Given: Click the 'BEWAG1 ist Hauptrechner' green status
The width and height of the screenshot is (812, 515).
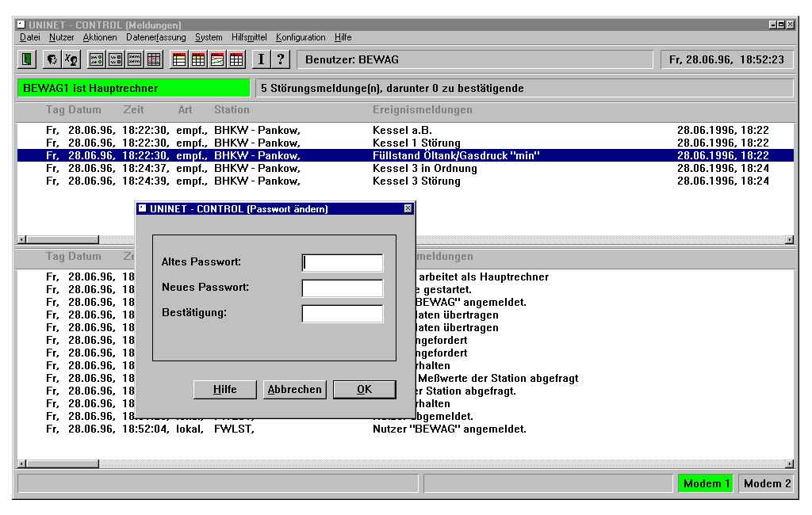Looking at the screenshot, I should click(x=133, y=88).
